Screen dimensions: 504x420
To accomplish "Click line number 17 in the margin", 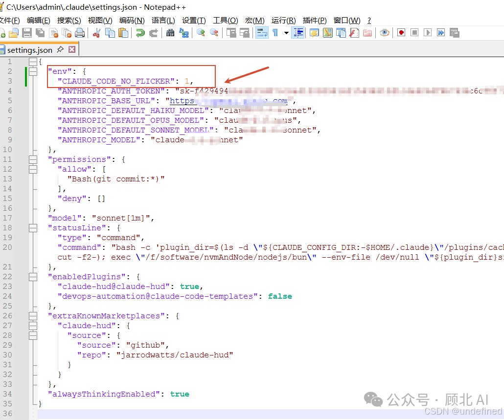I will pyautogui.click(x=7, y=218).
